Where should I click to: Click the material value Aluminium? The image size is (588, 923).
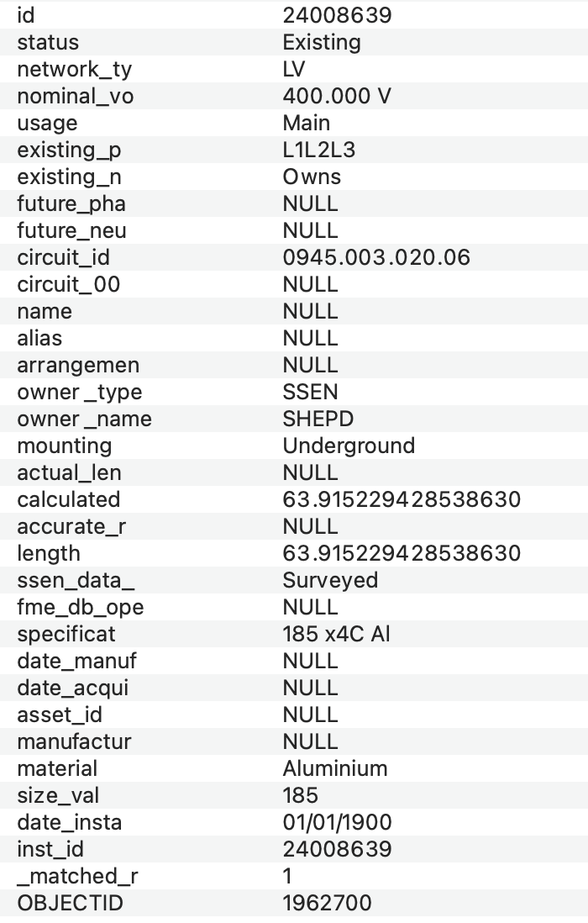(x=335, y=768)
